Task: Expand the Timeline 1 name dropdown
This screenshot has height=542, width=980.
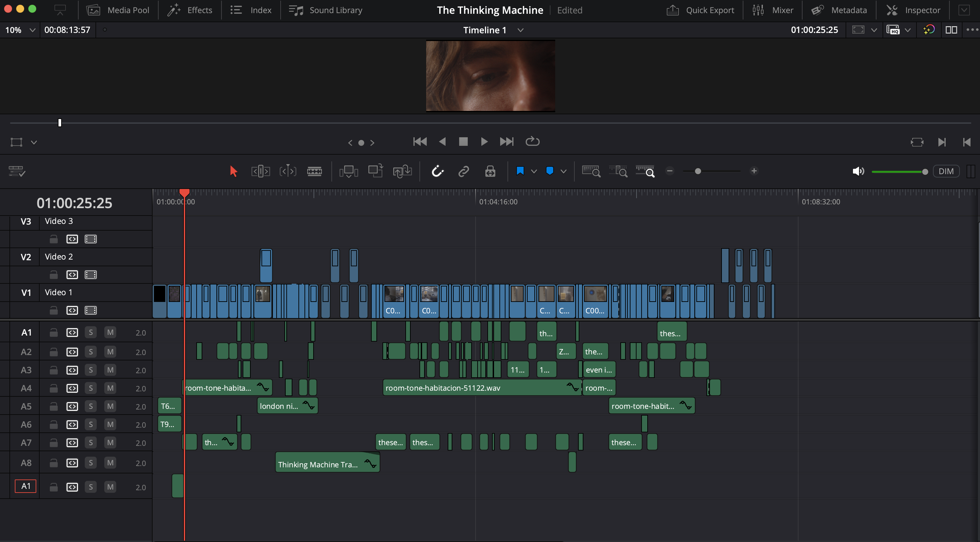Action: pos(521,30)
